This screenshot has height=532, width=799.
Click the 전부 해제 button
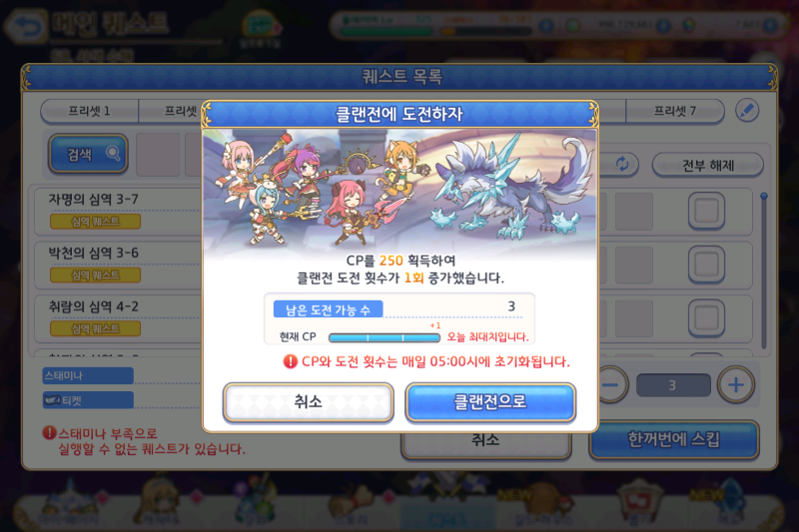pos(708,166)
